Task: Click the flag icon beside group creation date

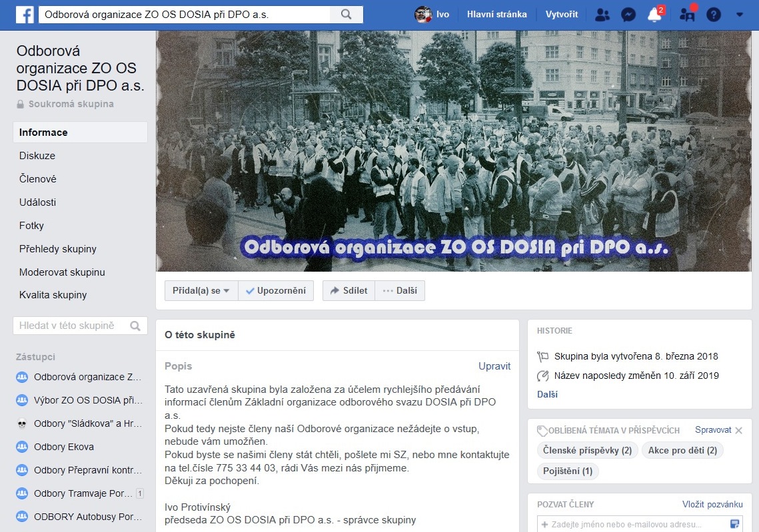Action: pos(542,357)
